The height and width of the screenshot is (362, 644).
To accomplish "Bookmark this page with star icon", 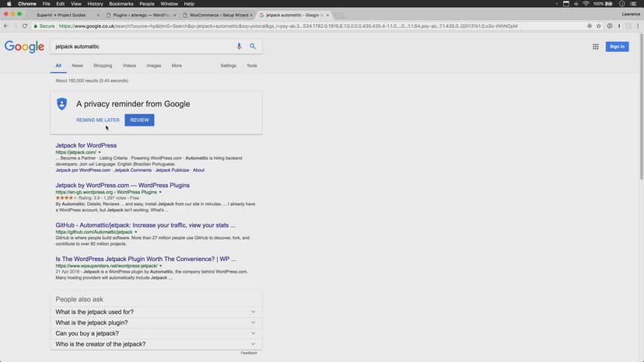I will (x=597, y=26).
